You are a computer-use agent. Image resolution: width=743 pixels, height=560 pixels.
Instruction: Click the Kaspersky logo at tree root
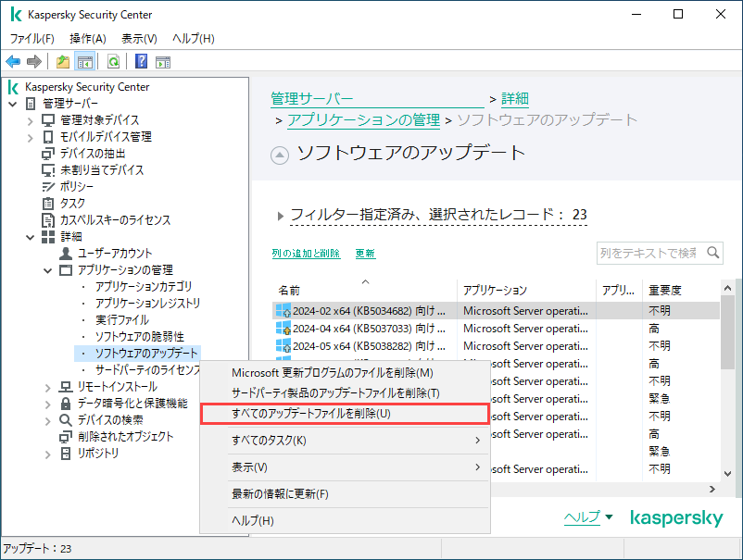coord(14,87)
